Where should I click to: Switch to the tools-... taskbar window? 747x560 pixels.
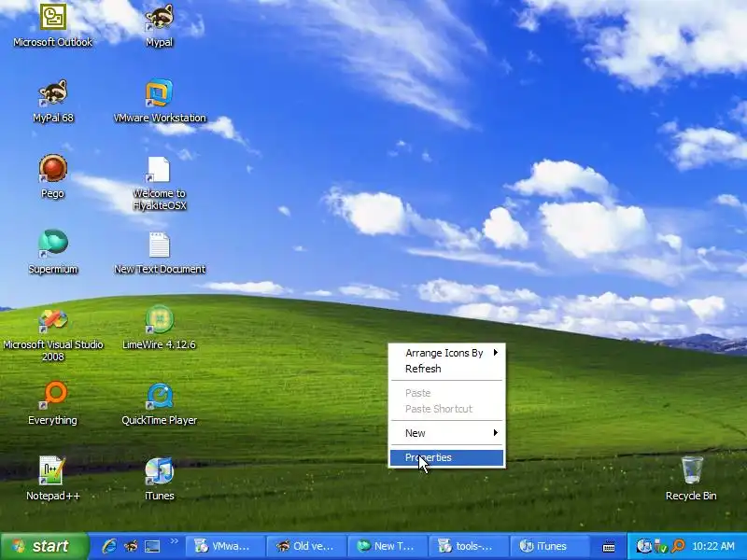[469, 546]
